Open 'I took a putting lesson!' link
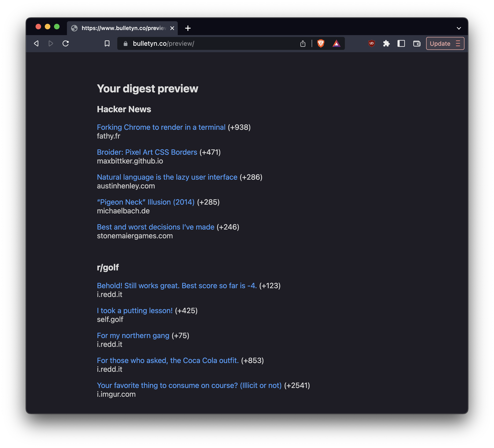 135,311
